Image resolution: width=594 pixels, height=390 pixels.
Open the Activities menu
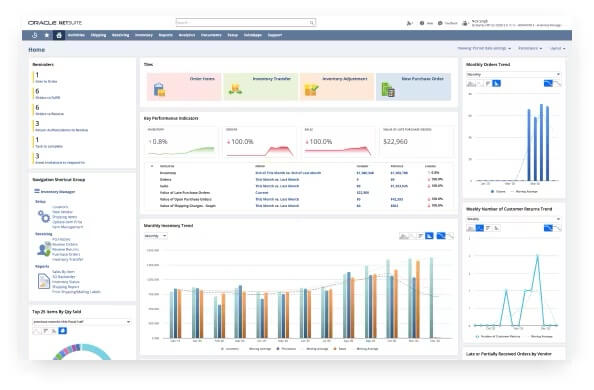[x=76, y=35]
